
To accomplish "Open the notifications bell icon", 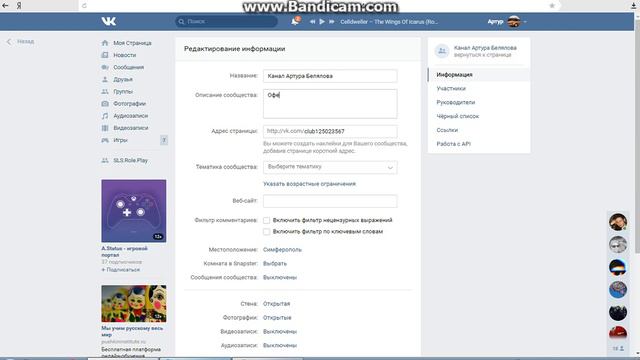I will [295, 21].
